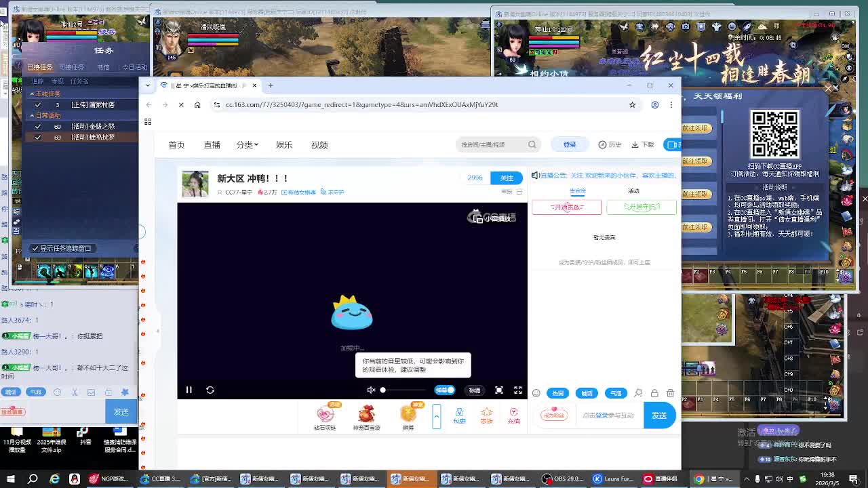Viewport: 868px width, 488px height.
Task: Follow the streamer with the 关注 button
Action: 507,178
